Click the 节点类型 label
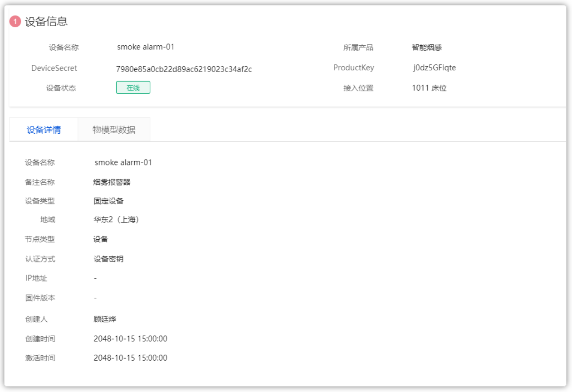572x392 pixels. [40, 239]
